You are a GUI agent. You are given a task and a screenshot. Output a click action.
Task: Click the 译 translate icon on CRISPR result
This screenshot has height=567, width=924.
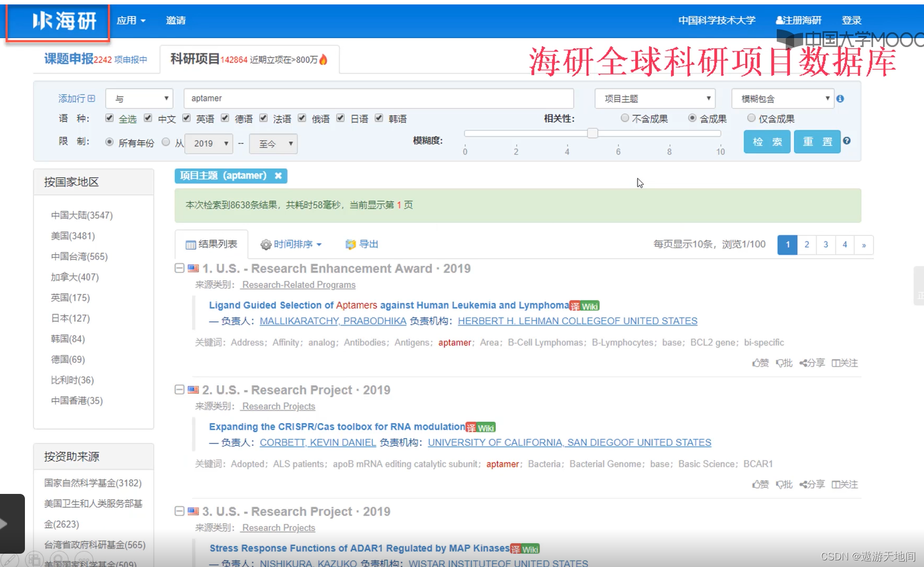point(471,427)
